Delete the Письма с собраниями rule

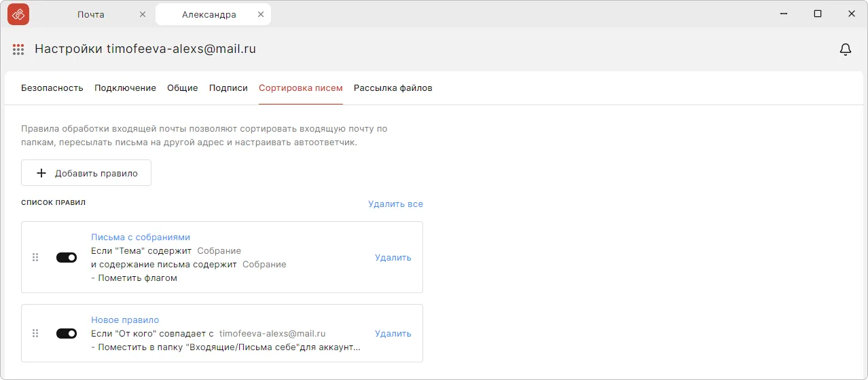click(393, 257)
